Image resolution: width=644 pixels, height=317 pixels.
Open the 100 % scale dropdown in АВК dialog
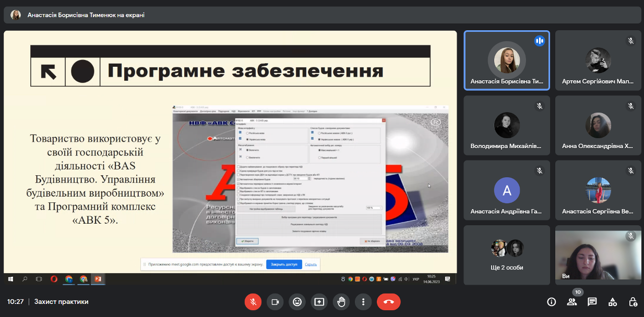[x=374, y=208]
